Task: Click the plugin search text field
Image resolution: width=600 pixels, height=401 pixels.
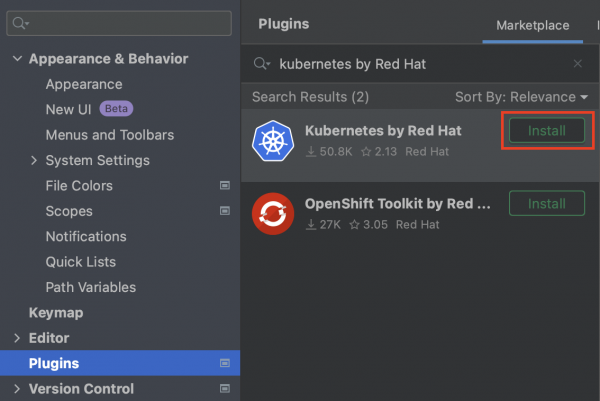Action: pyautogui.click(x=420, y=64)
